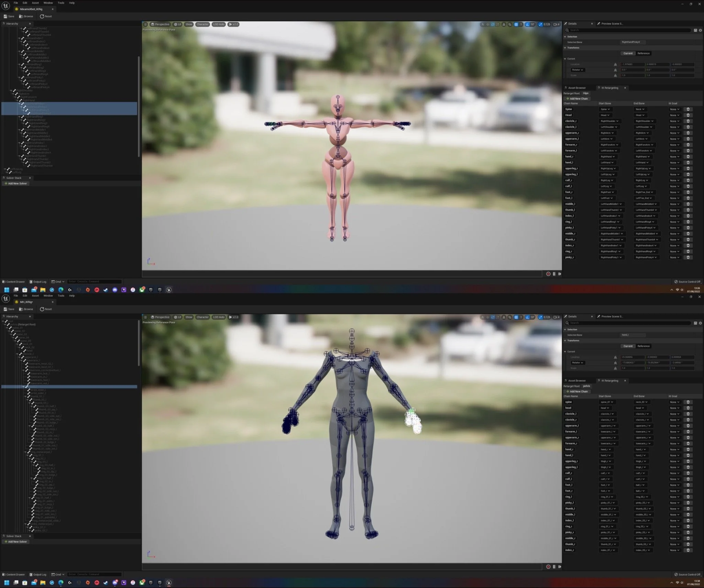Switch to Preview Scene tab in MH_IKRig
Image resolution: width=704 pixels, height=588 pixels.
[x=610, y=317]
